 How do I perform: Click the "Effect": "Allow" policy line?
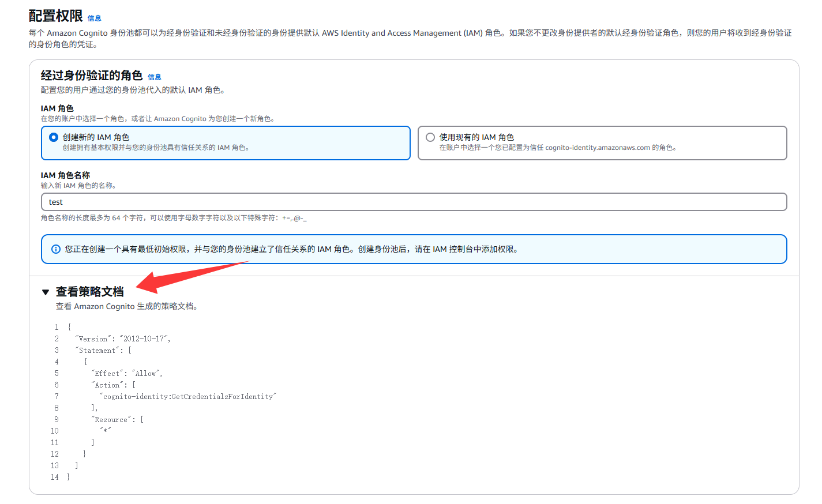click(127, 374)
